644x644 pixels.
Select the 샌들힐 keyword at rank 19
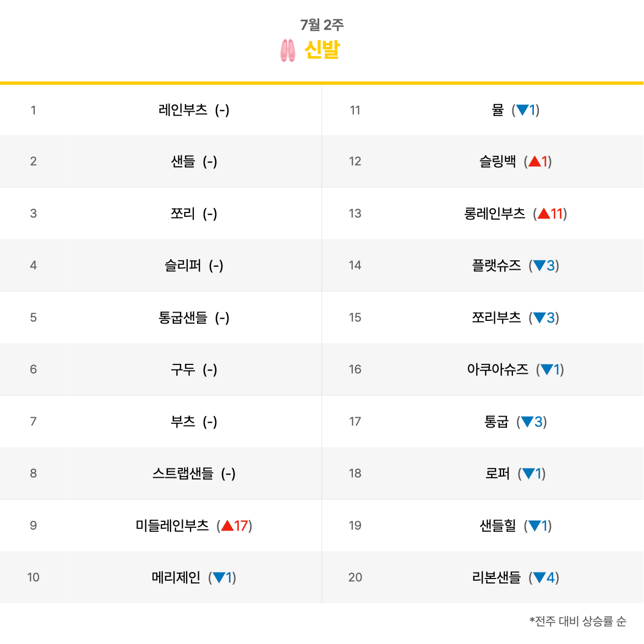[x=498, y=526]
